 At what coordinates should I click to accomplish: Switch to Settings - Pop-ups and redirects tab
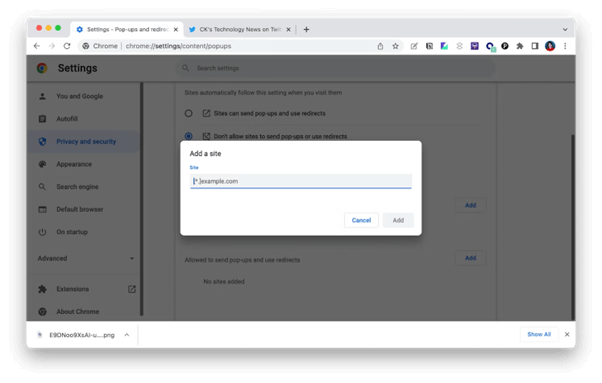coord(127,30)
